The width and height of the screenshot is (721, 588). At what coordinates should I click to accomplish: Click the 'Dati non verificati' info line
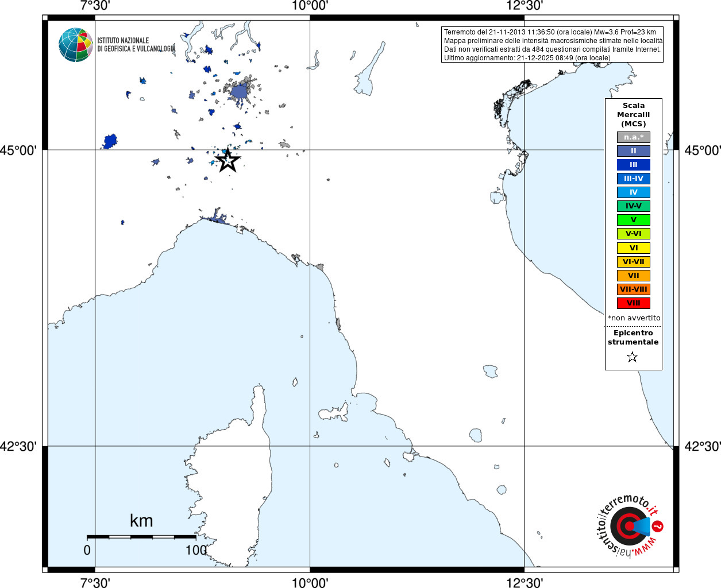pyautogui.click(x=552, y=49)
